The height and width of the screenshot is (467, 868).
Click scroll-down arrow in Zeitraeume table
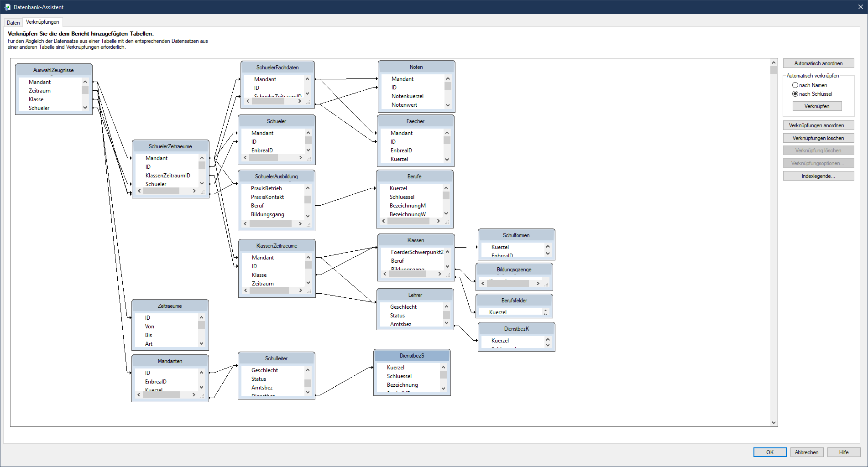click(x=201, y=343)
